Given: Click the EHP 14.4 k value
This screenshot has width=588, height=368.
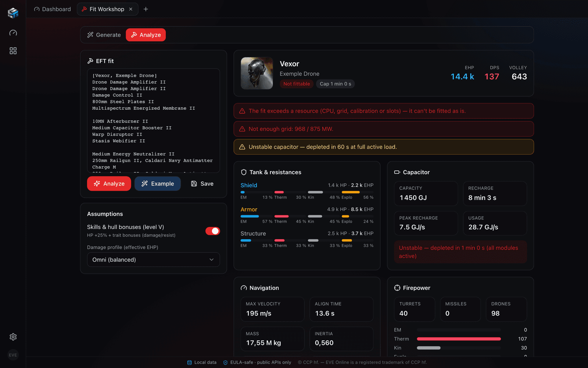Looking at the screenshot, I should [x=462, y=77].
